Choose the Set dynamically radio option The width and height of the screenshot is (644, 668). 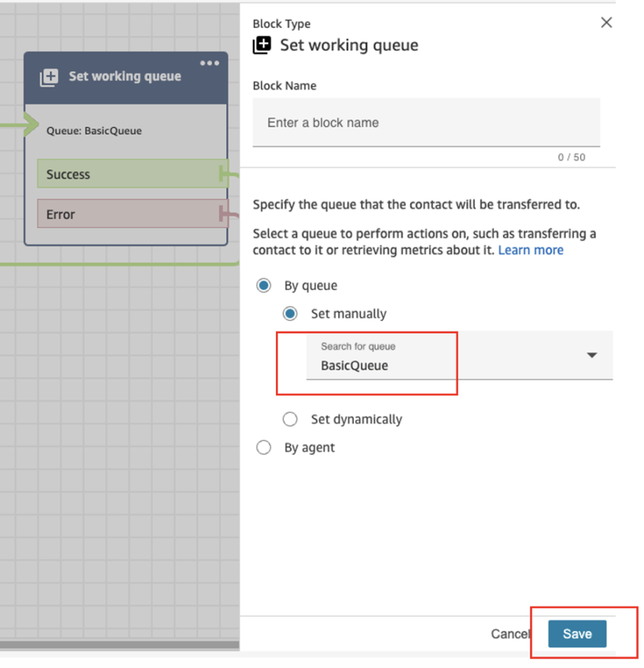pyautogui.click(x=290, y=419)
